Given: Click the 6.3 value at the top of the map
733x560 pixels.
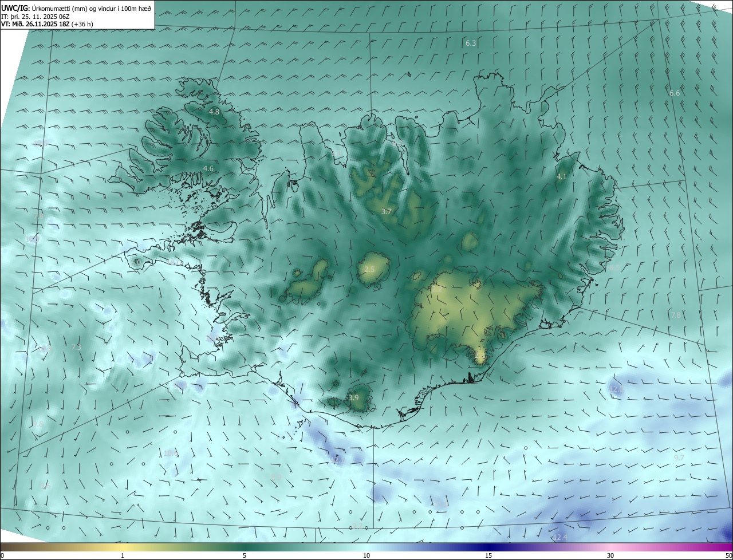Looking at the screenshot, I should (x=471, y=43).
